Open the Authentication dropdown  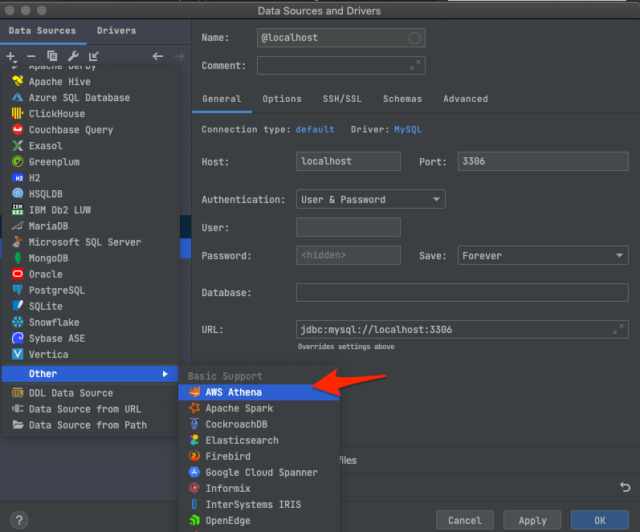click(371, 199)
